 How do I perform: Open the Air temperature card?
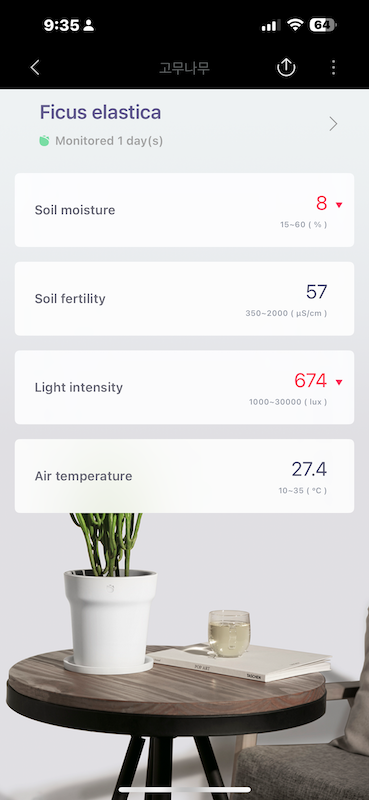184,476
